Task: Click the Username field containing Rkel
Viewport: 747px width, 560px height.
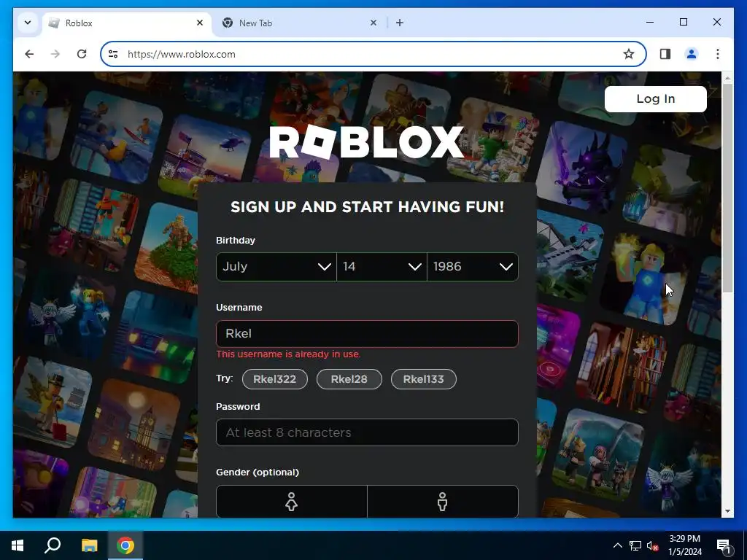Action: click(x=367, y=334)
